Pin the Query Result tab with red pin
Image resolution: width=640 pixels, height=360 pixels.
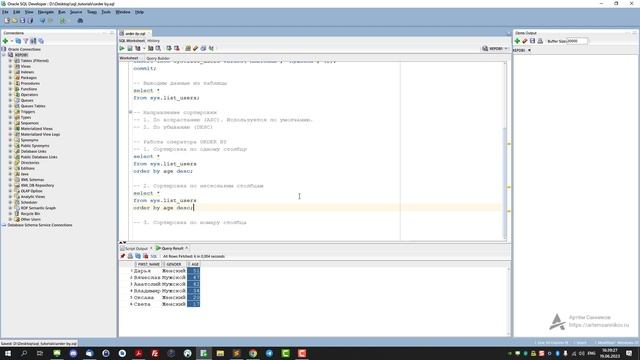[x=122, y=256]
